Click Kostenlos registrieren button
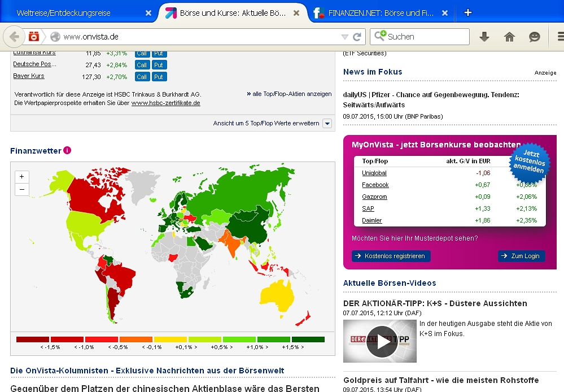 391,256
